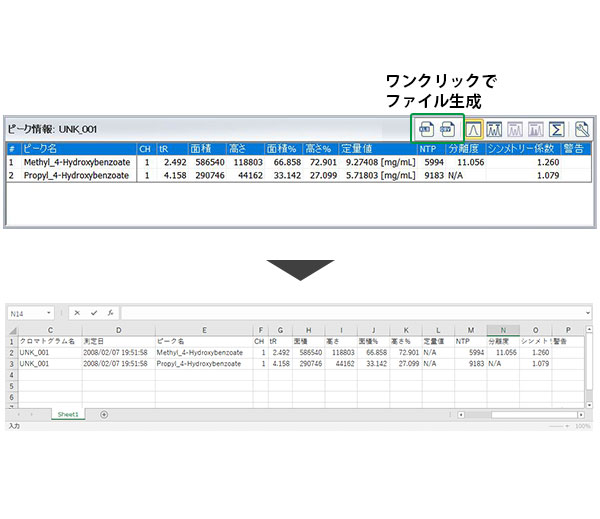
Task: Select Excel column C header
Action: tap(50, 330)
